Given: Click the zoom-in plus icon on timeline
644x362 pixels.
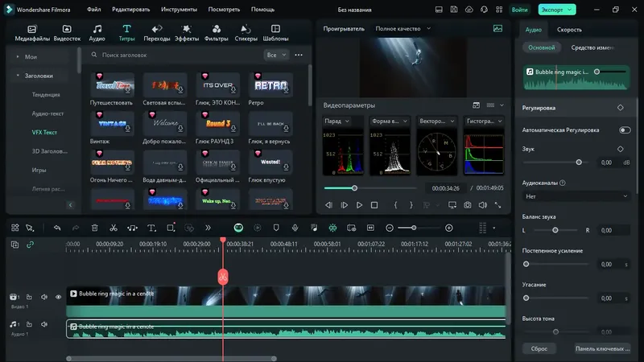Looking at the screenshot, I should point(449,228).
